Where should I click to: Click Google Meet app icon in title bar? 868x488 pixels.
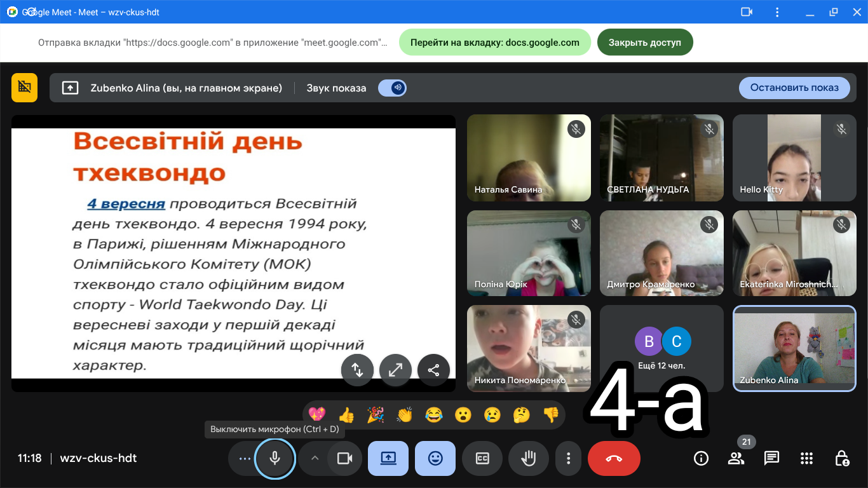click(12, 12)
